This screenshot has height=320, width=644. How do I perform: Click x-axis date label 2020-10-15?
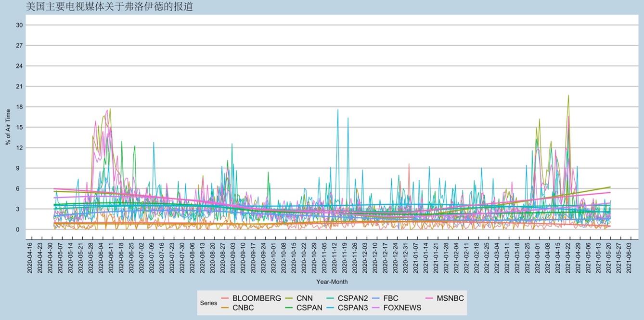294,258
